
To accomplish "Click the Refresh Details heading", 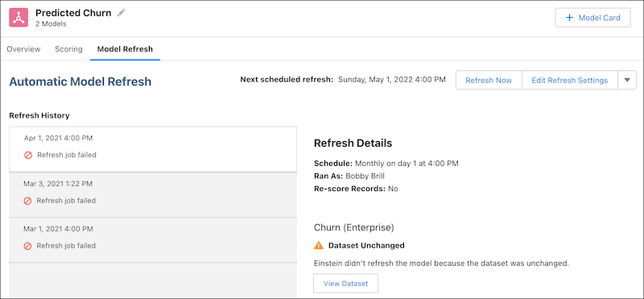I will click(x=353, y=143).
